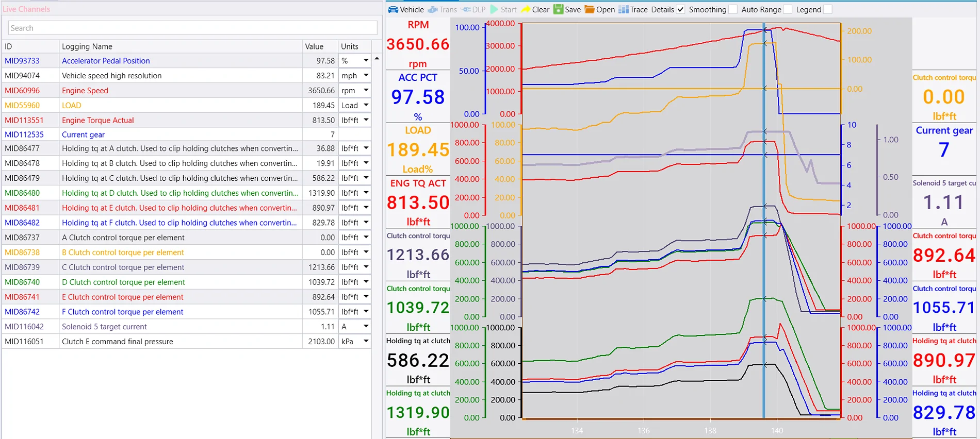Click the Search channels input field
The image size is (980, 439).
pyautogui.click(x=192, y=28)
